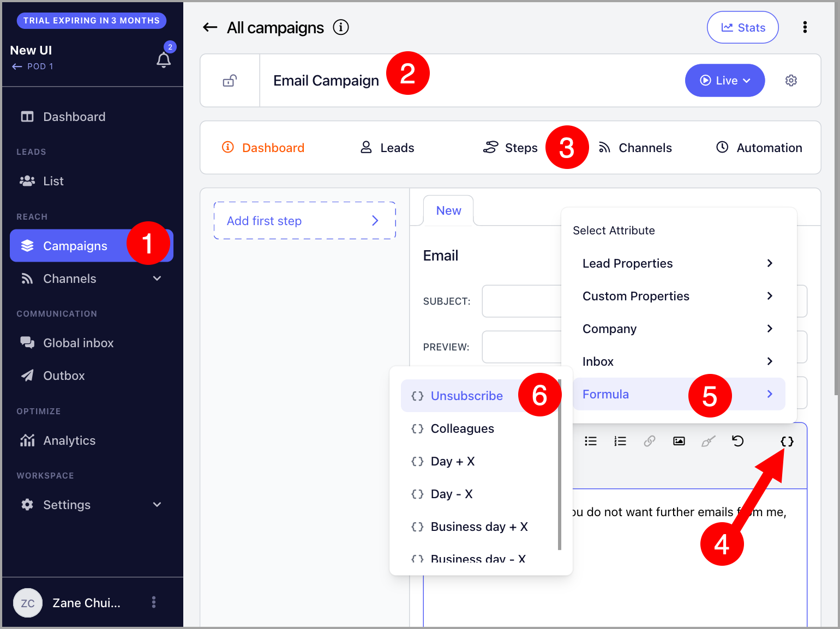Choose the Colleagues formula
The image size is (840, 629).
pyautogui.click(x=480, y=428)
